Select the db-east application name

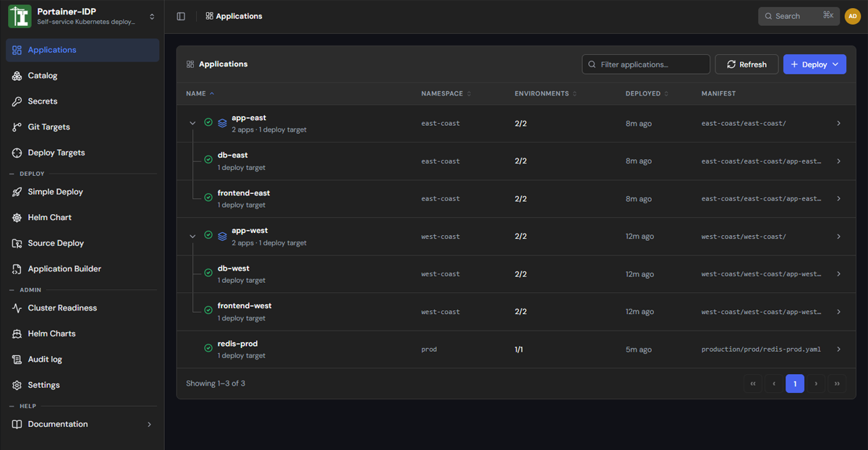point(232,156)
